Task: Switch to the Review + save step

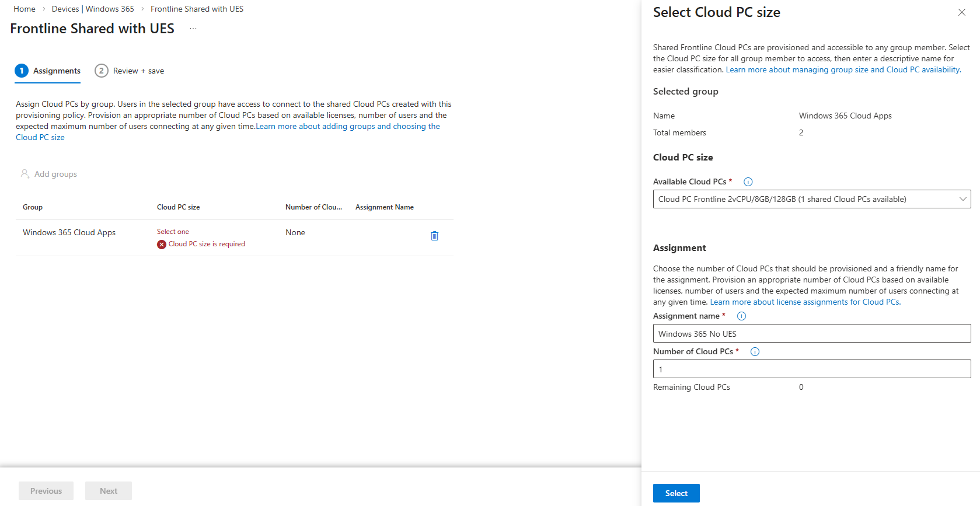Action: click(130, 71)
